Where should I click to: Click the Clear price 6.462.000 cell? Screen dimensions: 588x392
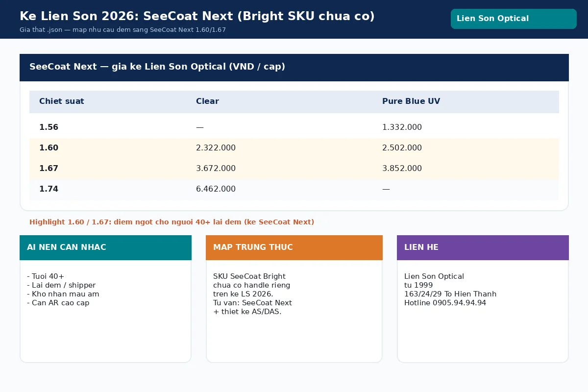click(216, 189)
